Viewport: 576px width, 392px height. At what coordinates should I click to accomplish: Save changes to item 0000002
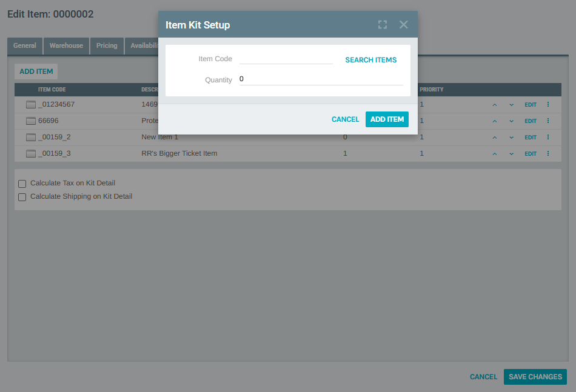click(535, 376)
